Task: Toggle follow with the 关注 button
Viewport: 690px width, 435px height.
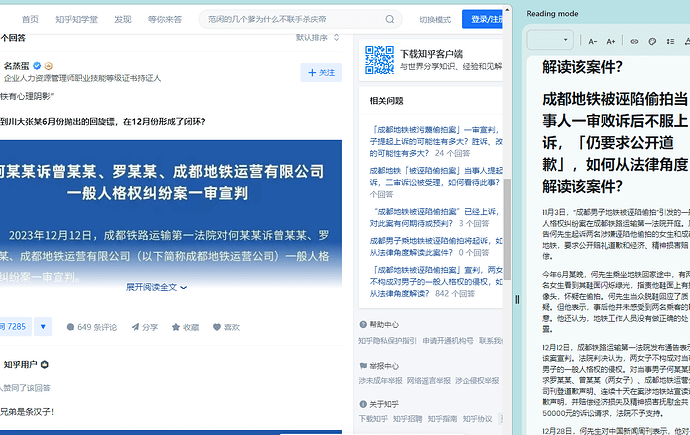Action: pos(321,72)
